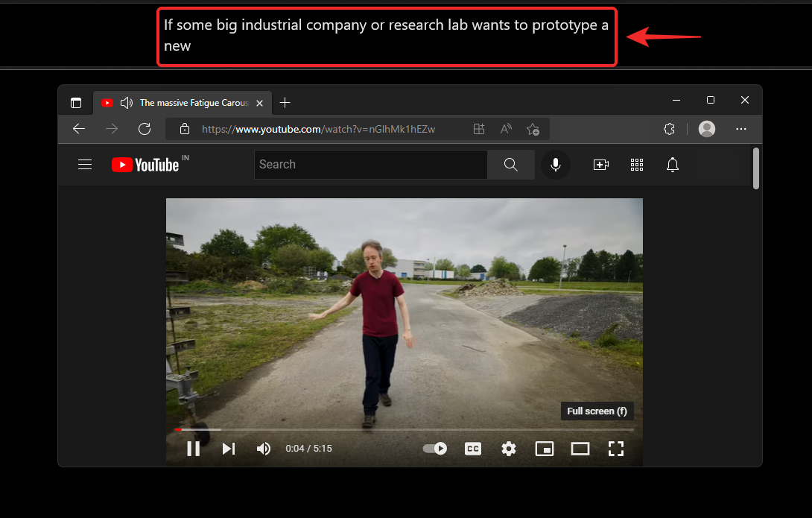Open the vertical tabs panel
This screenshot has height=518, width=812.
click(76, 102)
